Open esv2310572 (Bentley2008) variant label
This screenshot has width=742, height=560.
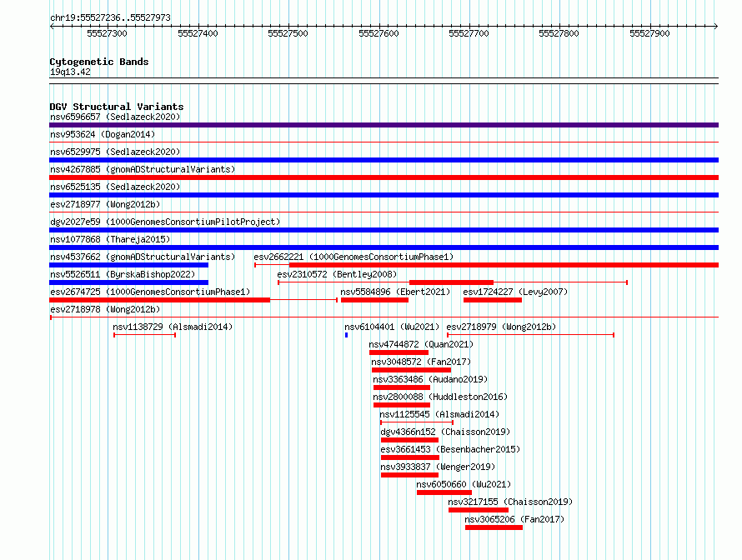click(337, 274)
